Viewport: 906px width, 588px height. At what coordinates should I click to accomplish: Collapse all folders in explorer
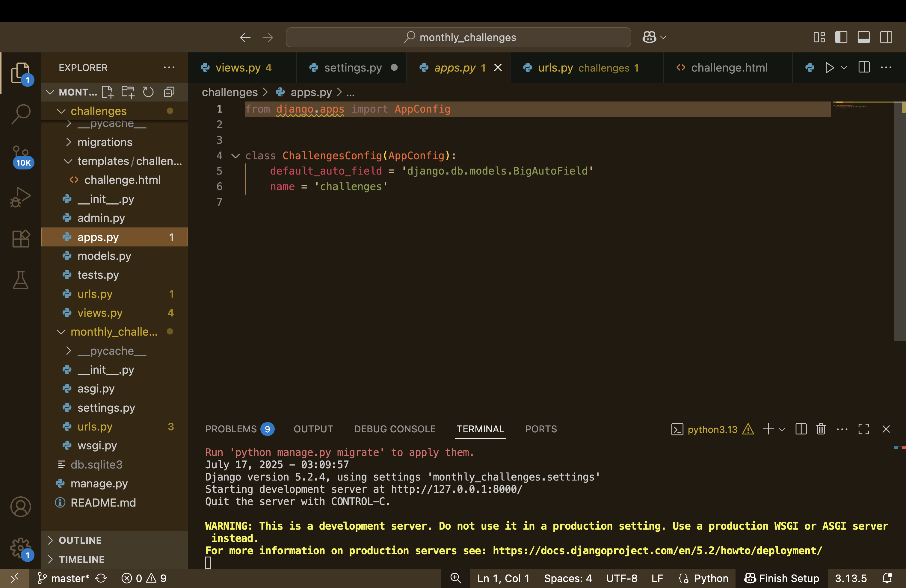tap(169, 92)
